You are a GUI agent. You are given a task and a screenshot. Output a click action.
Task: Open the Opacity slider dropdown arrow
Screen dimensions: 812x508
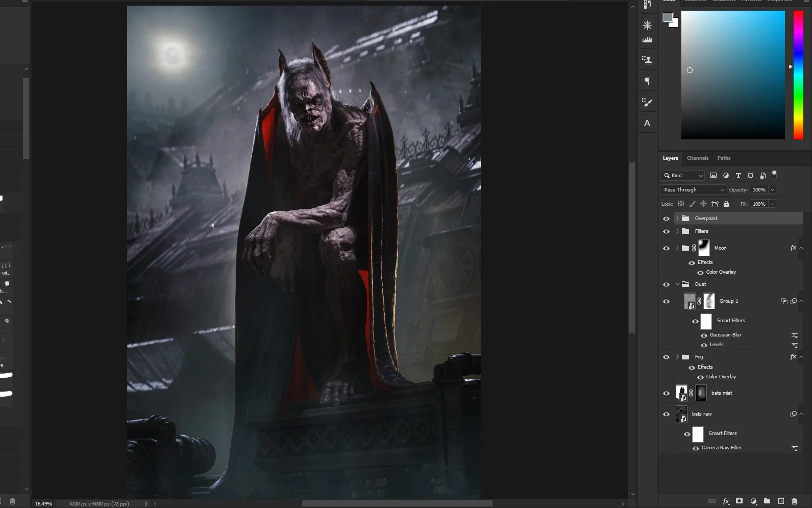point(772,190)
